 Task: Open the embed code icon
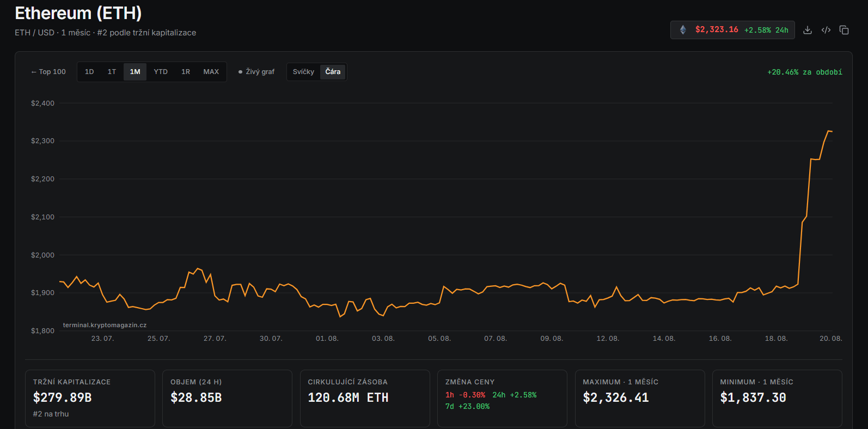pyautogui.click(x=826, y=30)
